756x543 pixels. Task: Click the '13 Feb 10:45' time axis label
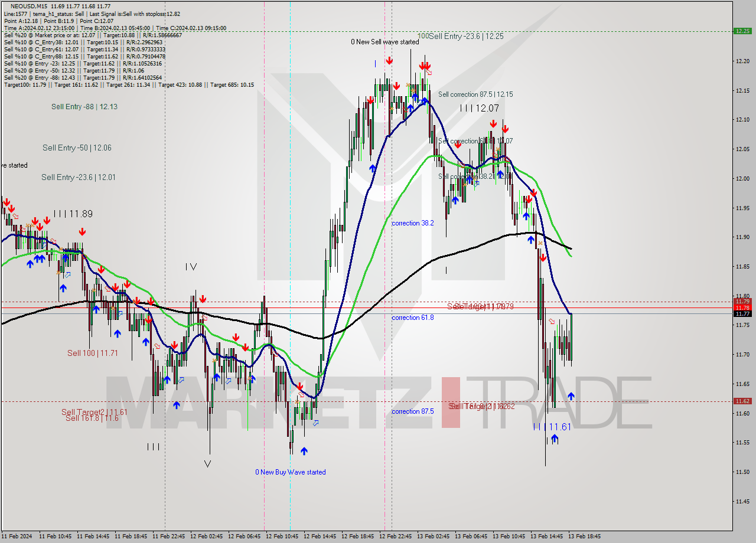[x=509, y=537]
